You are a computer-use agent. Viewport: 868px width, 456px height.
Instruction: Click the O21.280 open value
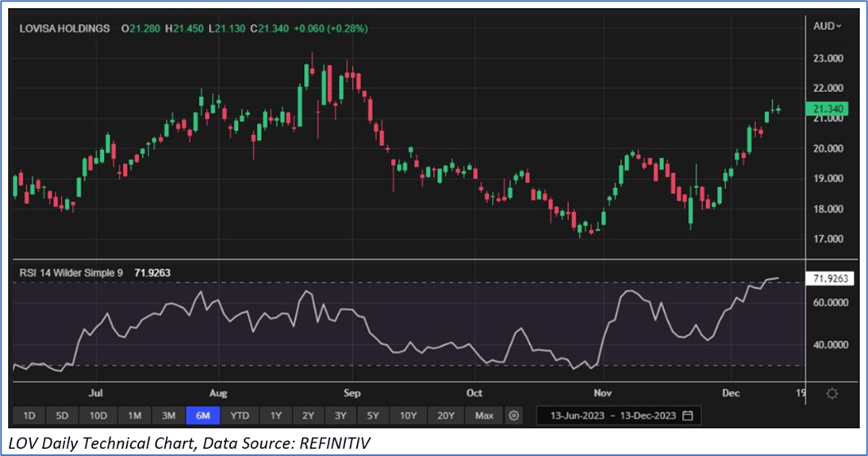140,29
